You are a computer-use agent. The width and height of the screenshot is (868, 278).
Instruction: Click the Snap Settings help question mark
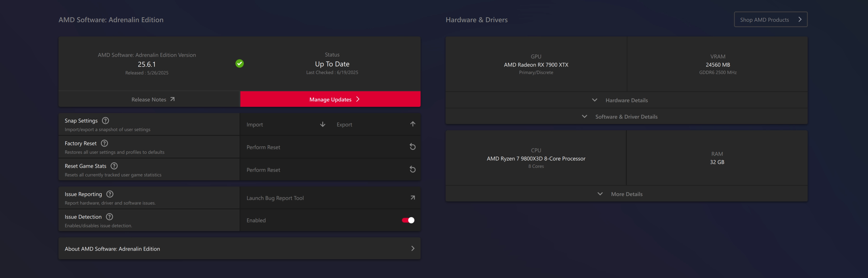[105, 120]
